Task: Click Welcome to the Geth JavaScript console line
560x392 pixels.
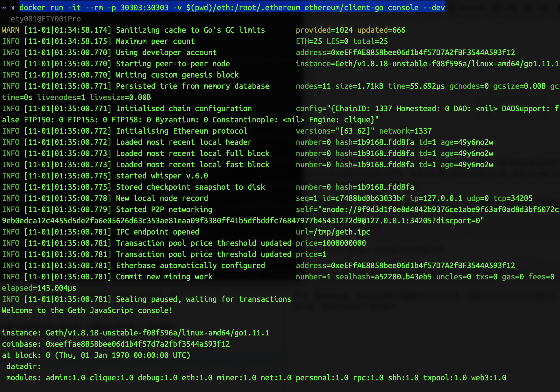Action: click(x=87, y=311)
